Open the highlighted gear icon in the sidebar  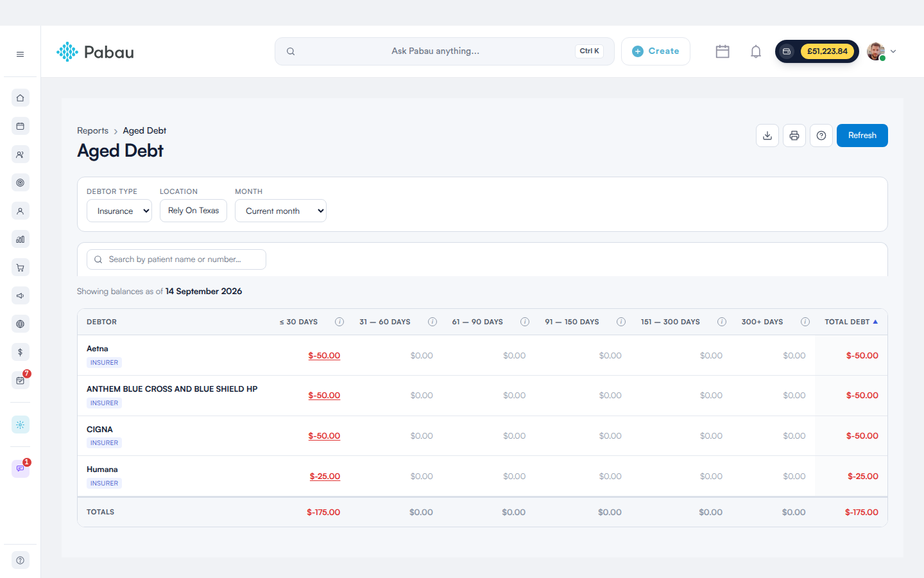pyautogui.click(x=21, y=425)
